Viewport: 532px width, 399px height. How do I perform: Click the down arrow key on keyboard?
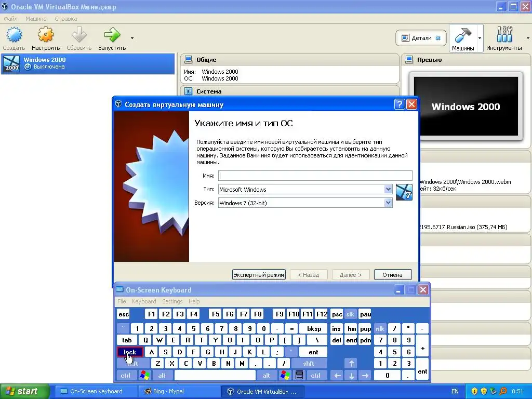pyautogui.click(x=352, y=375)
